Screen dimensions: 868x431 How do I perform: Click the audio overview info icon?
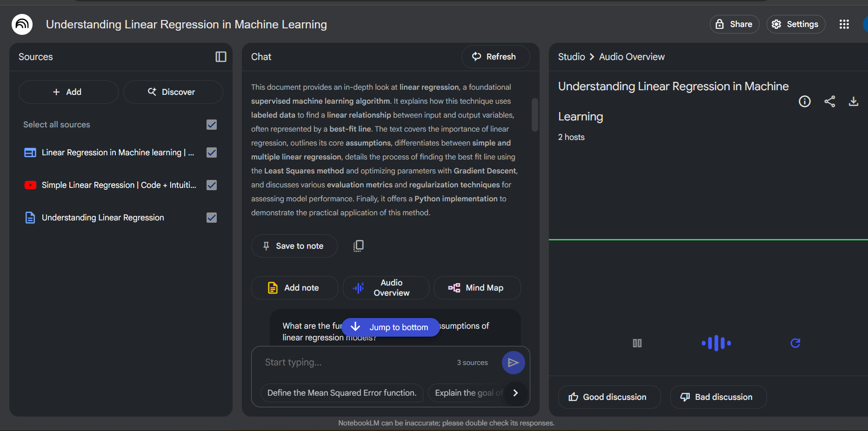click(804, 101)
